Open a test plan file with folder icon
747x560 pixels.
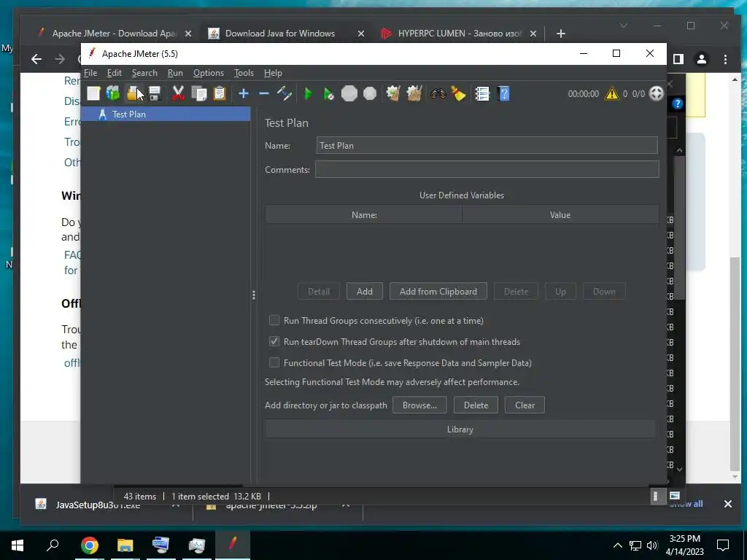133,93
